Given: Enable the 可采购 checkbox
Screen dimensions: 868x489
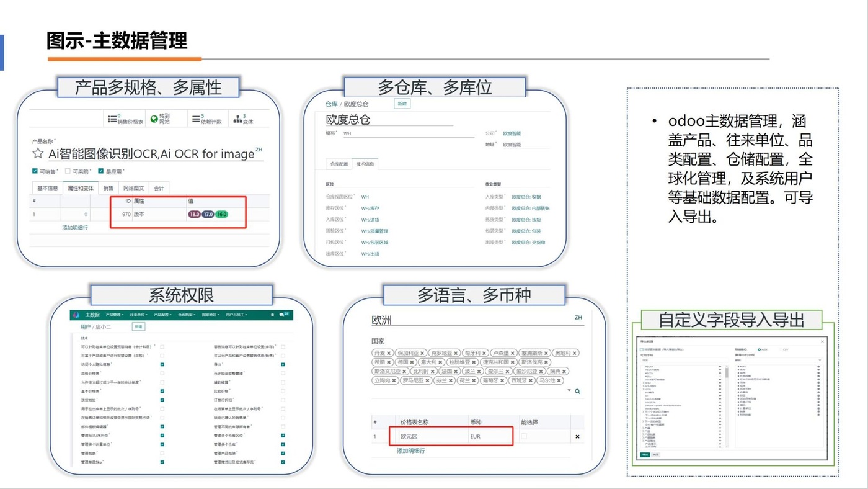Looking at the screenshot, I should [x=68, y=171].
